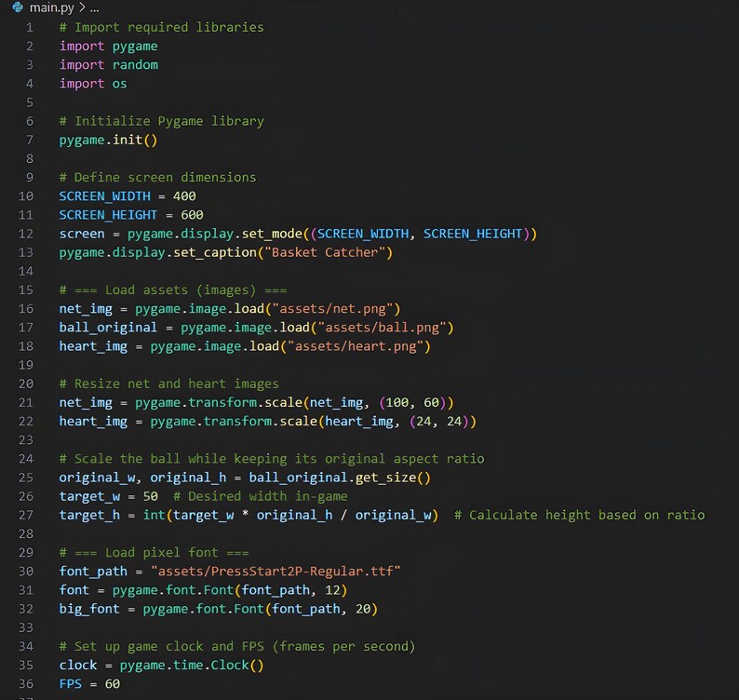Click the FPS variable on line 36
739x700 pixels.
[x=70, y=683]
